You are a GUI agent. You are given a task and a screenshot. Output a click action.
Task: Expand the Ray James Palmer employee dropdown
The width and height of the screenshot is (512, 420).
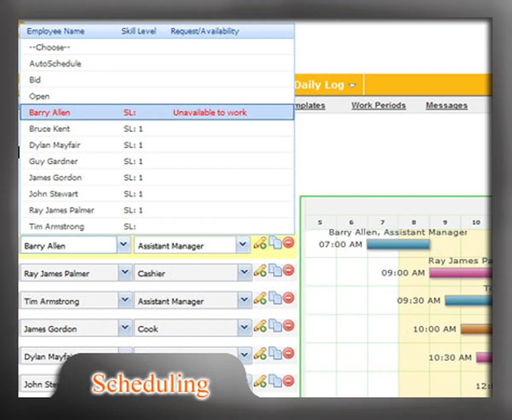point(125,272)
